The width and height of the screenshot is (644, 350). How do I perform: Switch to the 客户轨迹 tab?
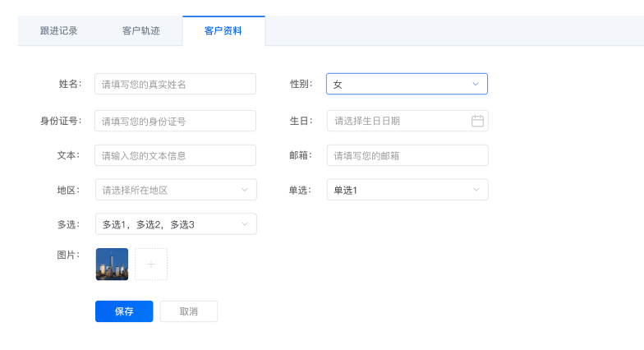pyautogui.click(x=141, y=31)
